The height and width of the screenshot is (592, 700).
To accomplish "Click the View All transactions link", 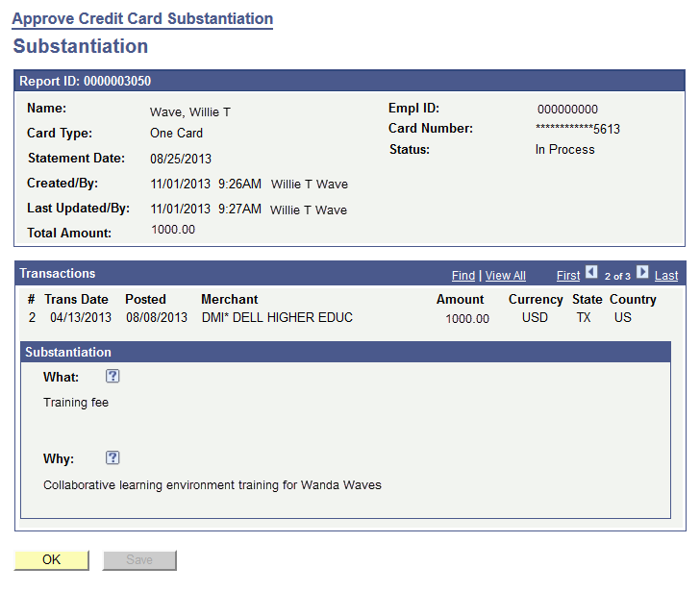I will click(x=505, y=276).
